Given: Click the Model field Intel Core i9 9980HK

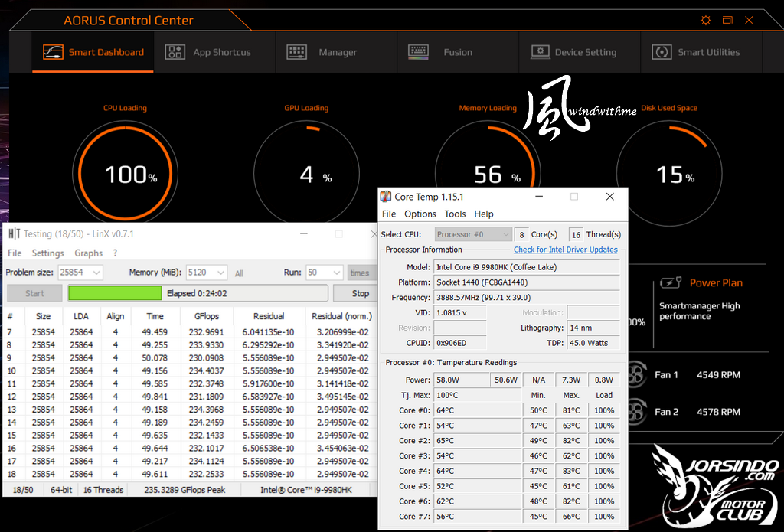Looking at the screenshot, I should pyautogui.click(x=527, y=267).
